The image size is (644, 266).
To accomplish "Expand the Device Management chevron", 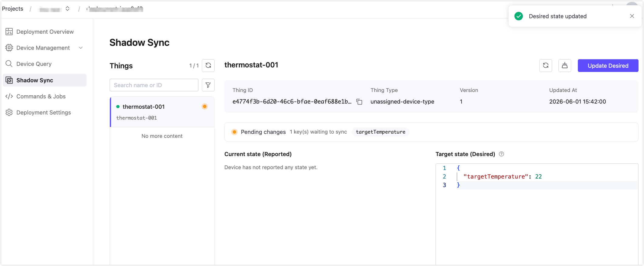I will coord(81,48).
